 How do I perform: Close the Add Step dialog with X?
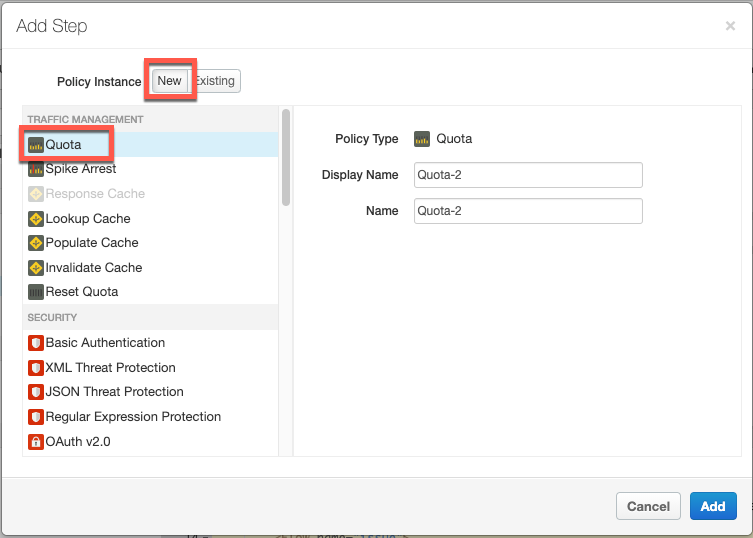(730, 26)
